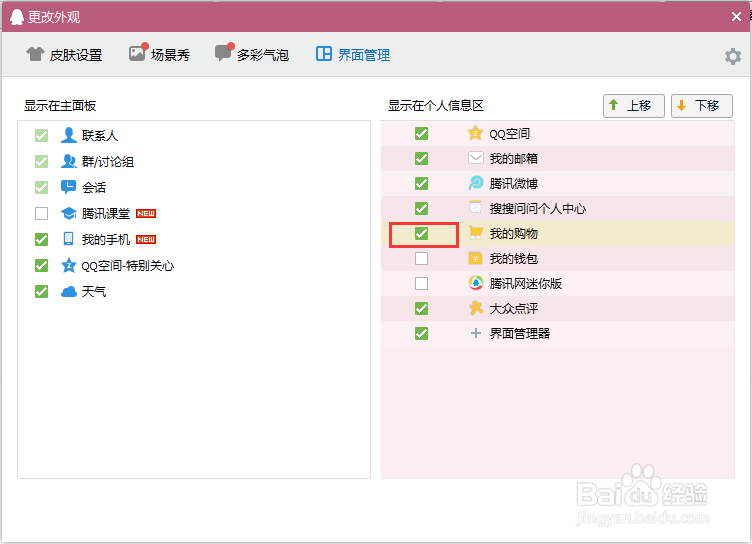Select the 搜搜问问个人中心 text label
This screenshot has height=544, width=752.
tap(538, 209)
